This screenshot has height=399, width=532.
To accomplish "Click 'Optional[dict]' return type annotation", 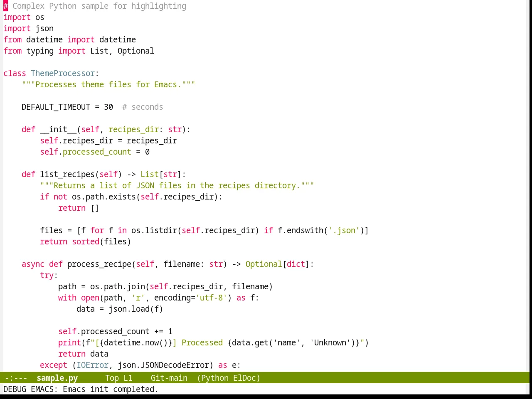I will tap(278, 264).
